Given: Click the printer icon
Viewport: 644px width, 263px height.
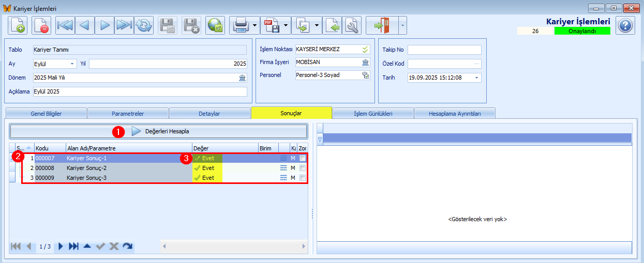Looking at the screenshot, I should 241,25.
